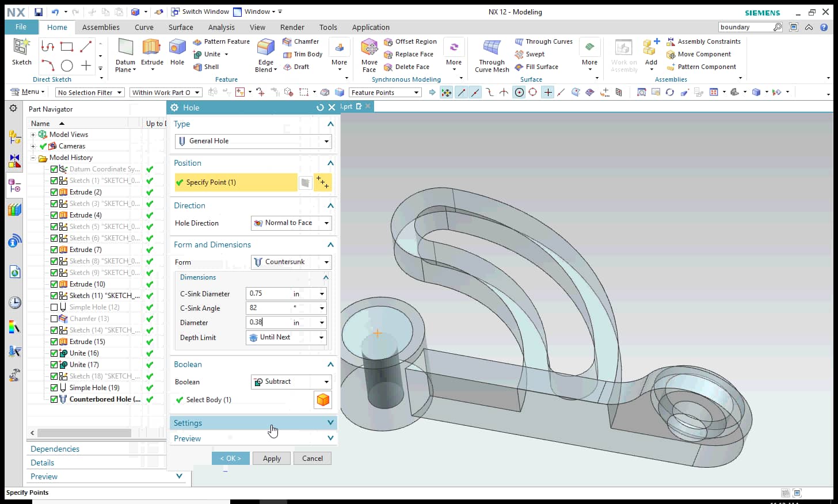
Task: Click the Chamfer tool
Action: (300, 41)
